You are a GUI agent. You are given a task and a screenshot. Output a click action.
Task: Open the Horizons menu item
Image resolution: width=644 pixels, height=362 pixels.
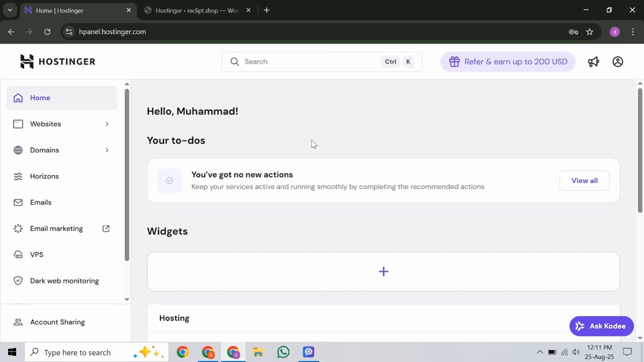point(61,176)
